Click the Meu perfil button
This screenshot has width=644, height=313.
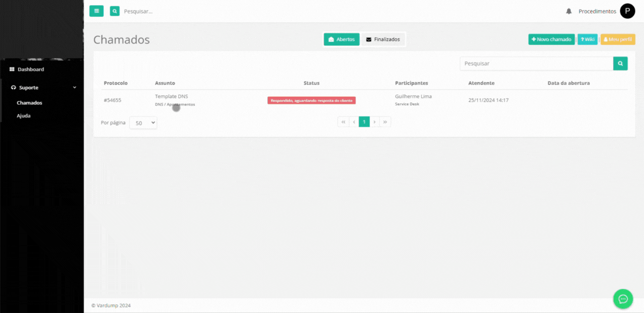pyautogui.click(x=618, y=40)
